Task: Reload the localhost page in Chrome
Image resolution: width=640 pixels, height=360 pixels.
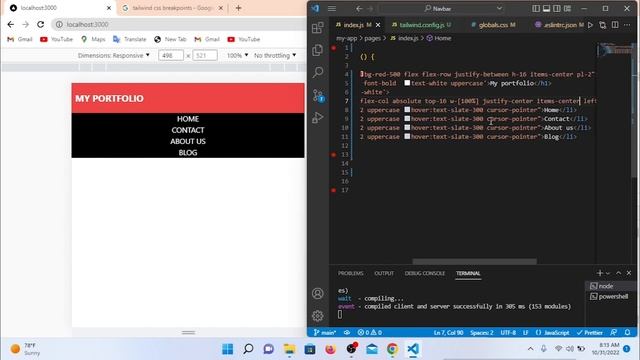Action: 40,24
